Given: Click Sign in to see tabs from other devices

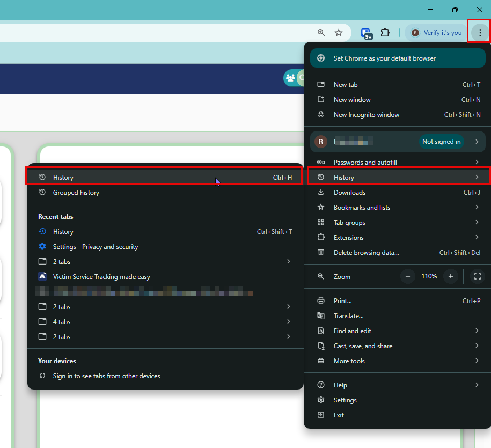Looking at the screenshot, I should 165,376.
